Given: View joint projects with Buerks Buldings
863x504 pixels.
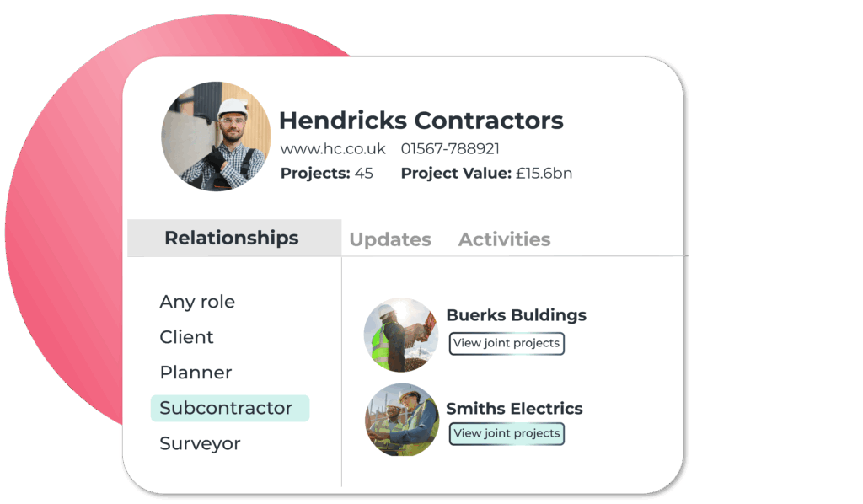Looking at the screenshot, I should pos(507,343).
